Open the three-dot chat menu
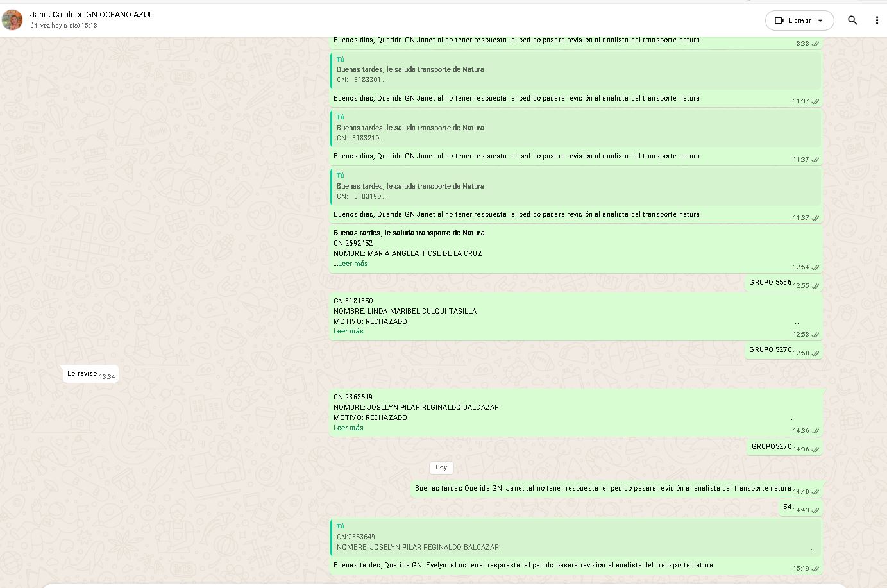The width and height of the screenshot is (887, 588). click(x=877, y=21)
